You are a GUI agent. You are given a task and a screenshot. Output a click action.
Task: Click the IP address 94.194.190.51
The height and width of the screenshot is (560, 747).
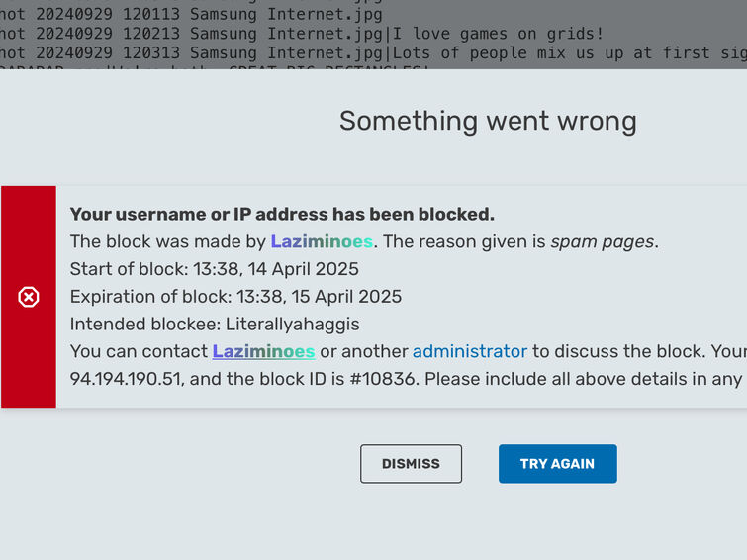tap(126, 379)
